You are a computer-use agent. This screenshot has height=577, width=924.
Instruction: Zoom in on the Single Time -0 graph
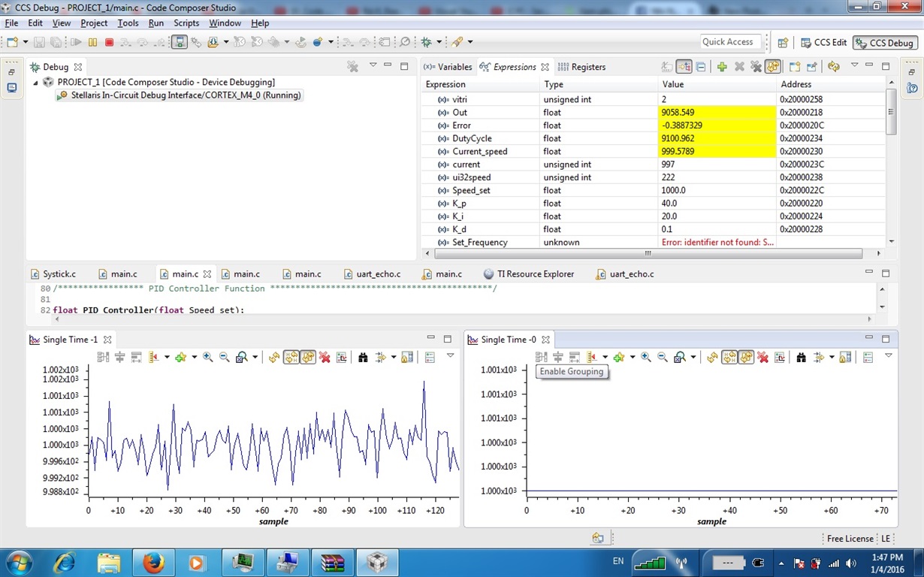pos(645,358)
